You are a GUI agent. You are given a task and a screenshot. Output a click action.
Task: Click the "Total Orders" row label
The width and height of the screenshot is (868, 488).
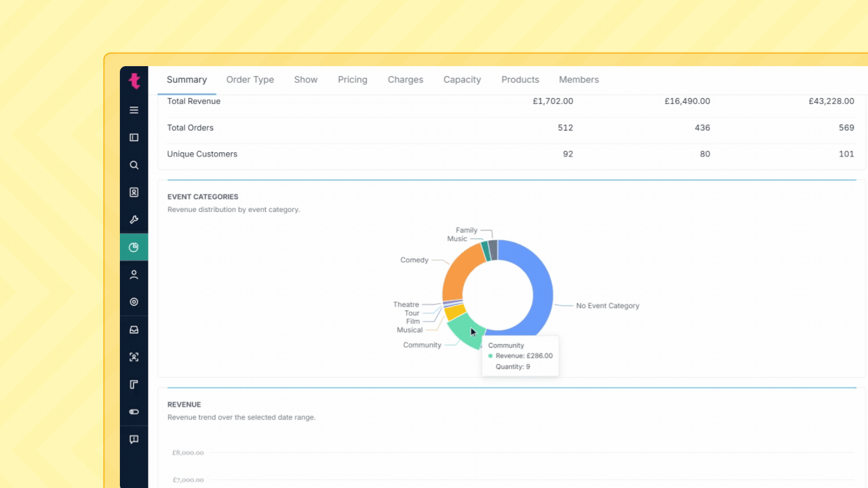190,128
